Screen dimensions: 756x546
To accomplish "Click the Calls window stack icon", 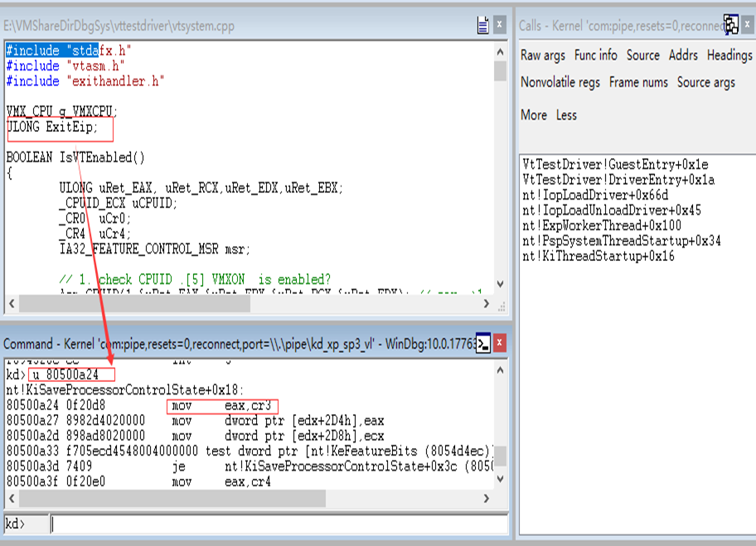I will [x=731, y=24].
